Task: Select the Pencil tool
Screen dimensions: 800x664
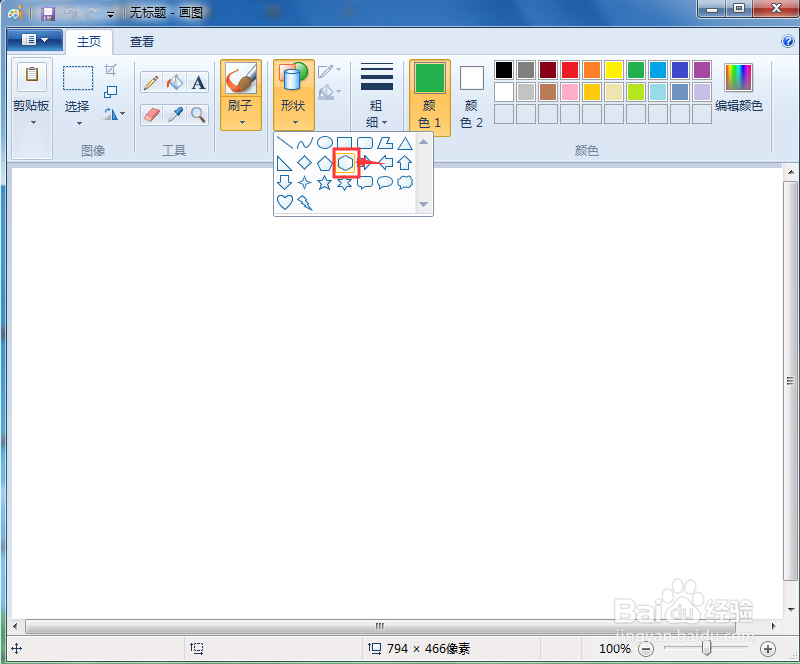Action: 152,82
